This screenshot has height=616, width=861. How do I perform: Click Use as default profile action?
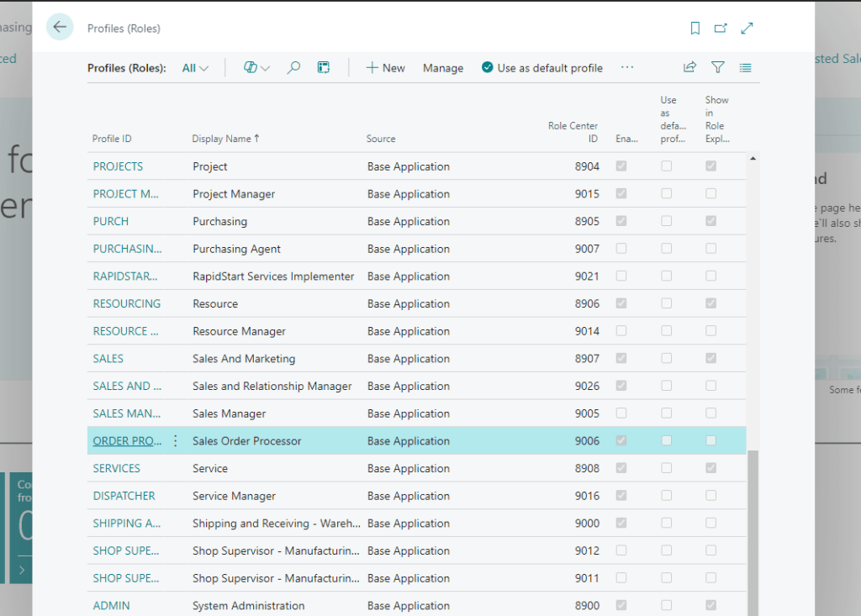[x=542, y=68]
